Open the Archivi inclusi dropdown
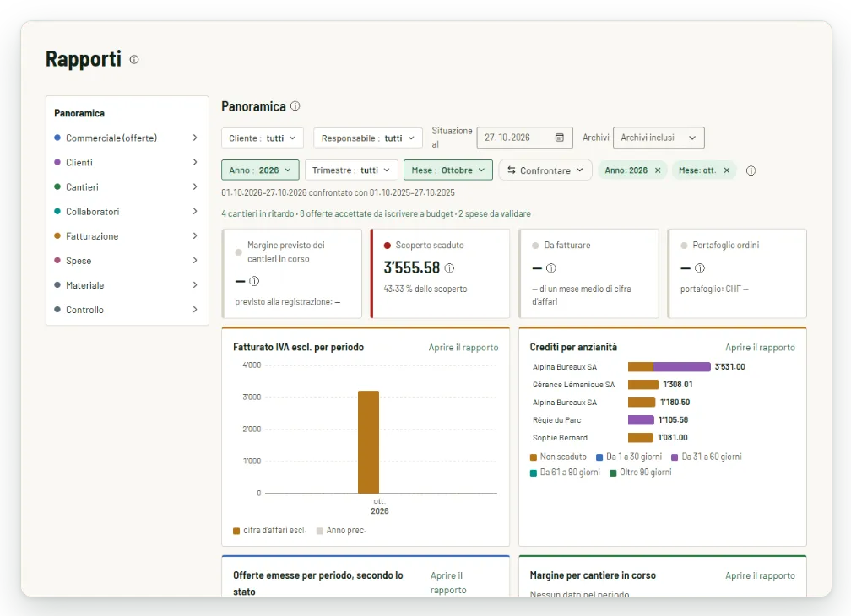 (x=659, y=138)
